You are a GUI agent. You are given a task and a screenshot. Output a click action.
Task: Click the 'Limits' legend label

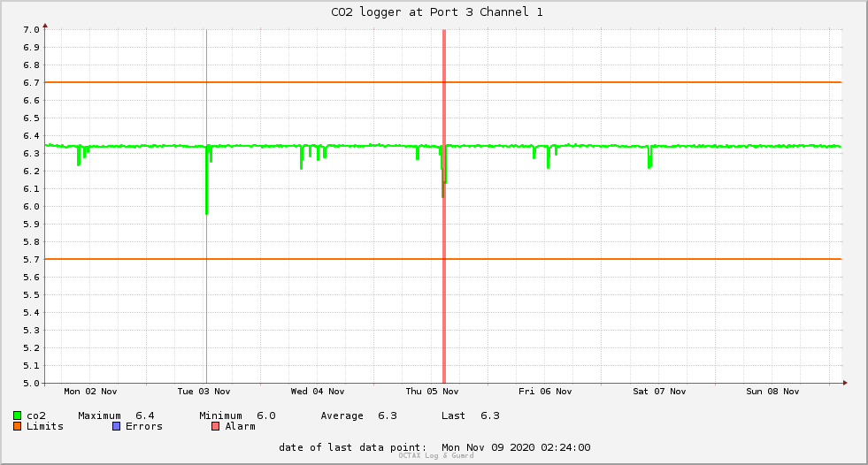coord(45,426)
